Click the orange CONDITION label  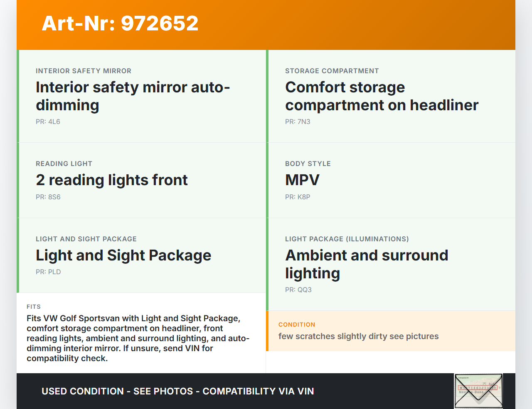pyautogui.click(x=297, y=325)
